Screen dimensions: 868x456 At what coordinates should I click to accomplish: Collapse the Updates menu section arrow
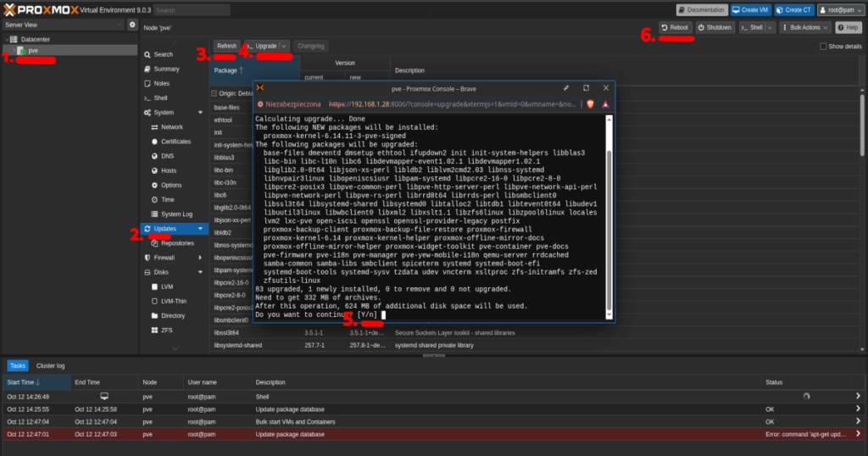tap(200, 229)
